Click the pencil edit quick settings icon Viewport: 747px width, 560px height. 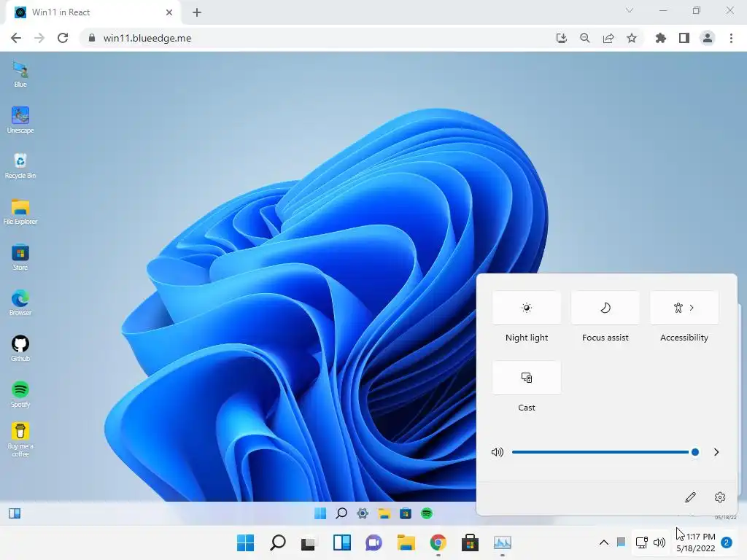690,497
